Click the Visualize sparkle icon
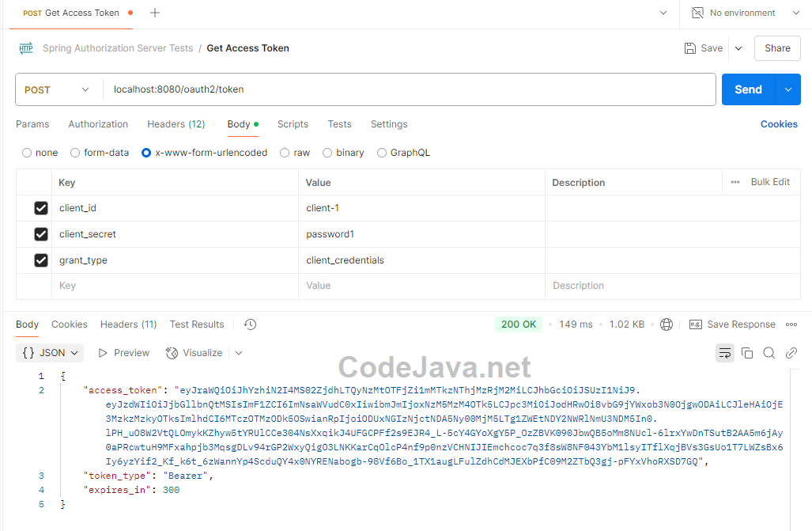 point(172,353)
